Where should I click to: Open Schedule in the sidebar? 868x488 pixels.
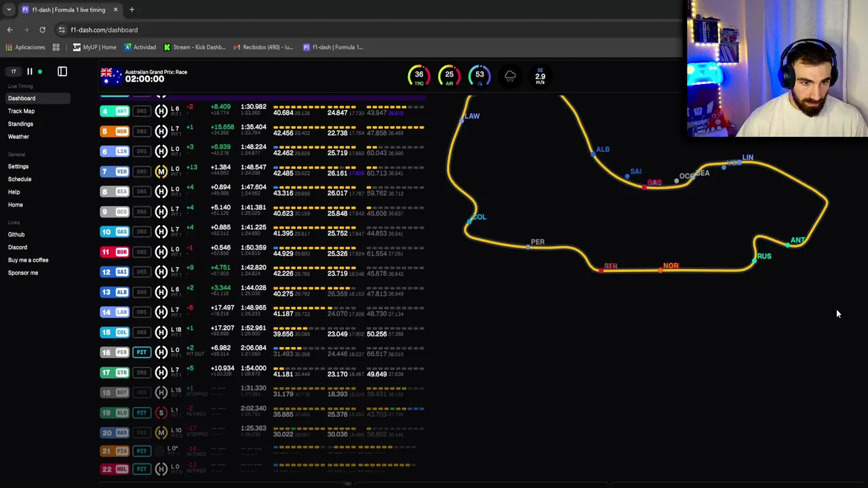20,179
